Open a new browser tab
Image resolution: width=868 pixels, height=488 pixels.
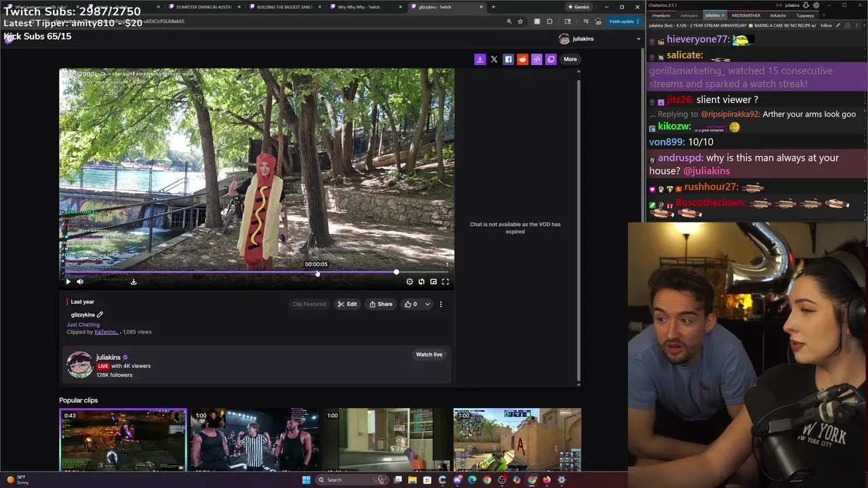click(x=493, y=7)
